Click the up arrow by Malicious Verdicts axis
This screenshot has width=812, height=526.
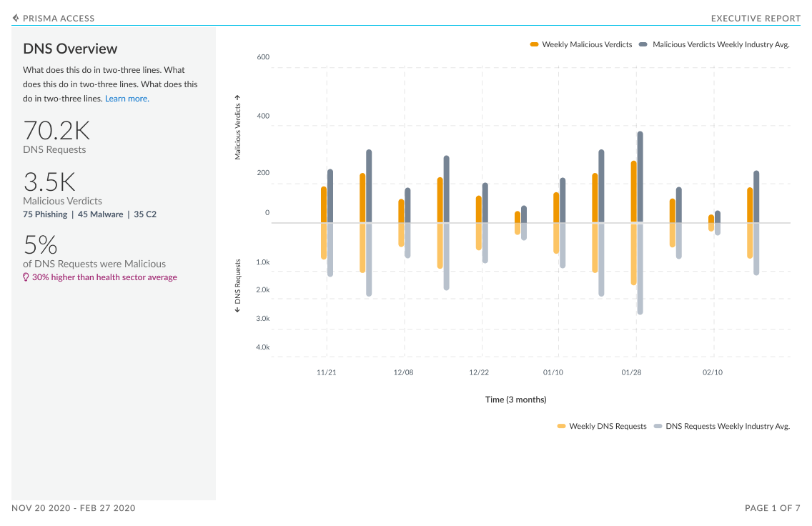coord(237,97)
